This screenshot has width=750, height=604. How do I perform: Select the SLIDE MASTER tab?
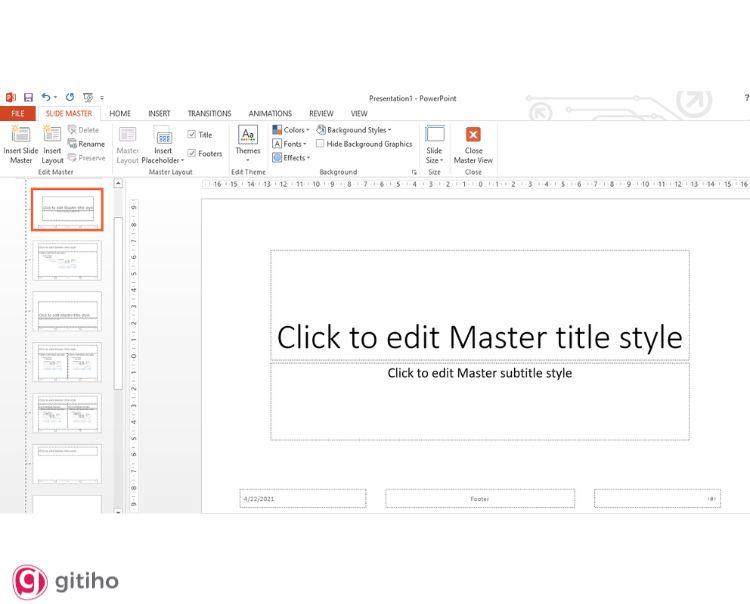pyautogui.click(x=69, y=113)
